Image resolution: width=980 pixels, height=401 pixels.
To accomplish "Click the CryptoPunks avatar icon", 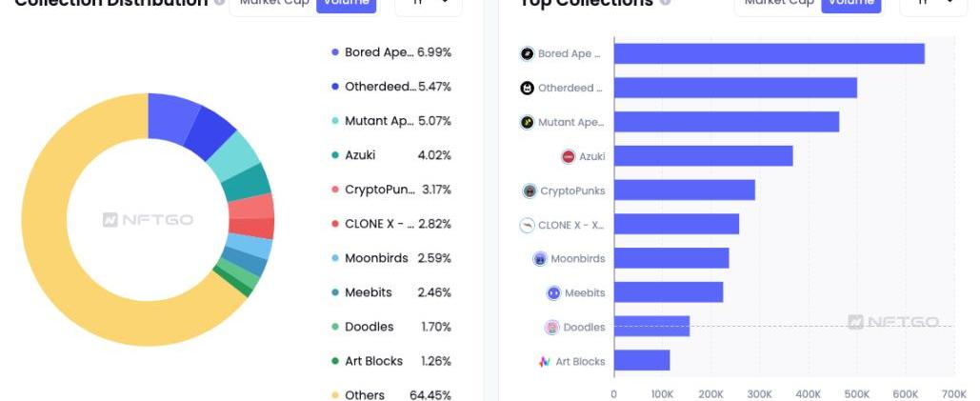I will click(x=530, y=190).
